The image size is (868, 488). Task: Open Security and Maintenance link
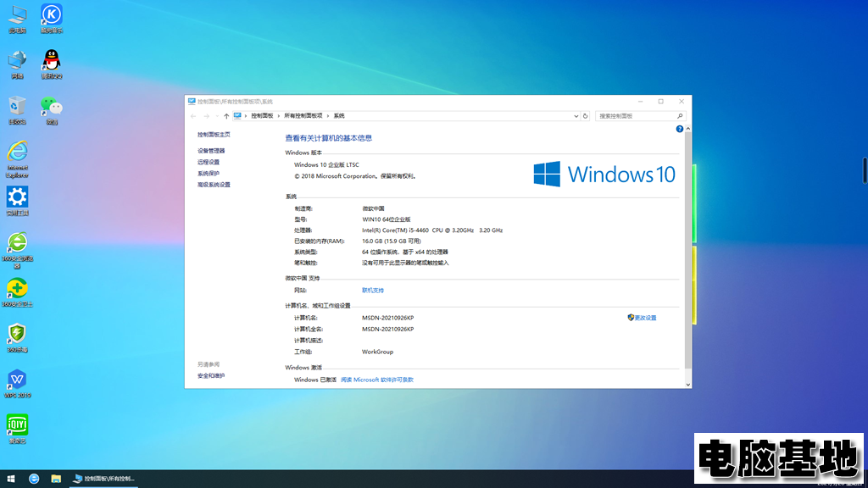coord(211,375)
